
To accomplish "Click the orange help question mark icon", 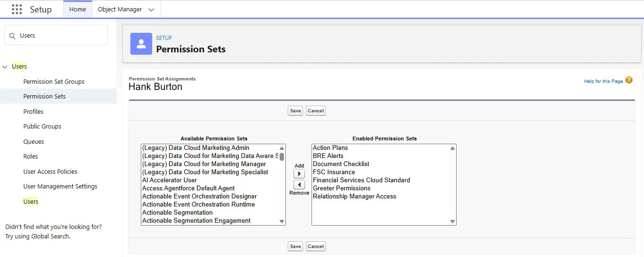I will [x=629, y=80].
